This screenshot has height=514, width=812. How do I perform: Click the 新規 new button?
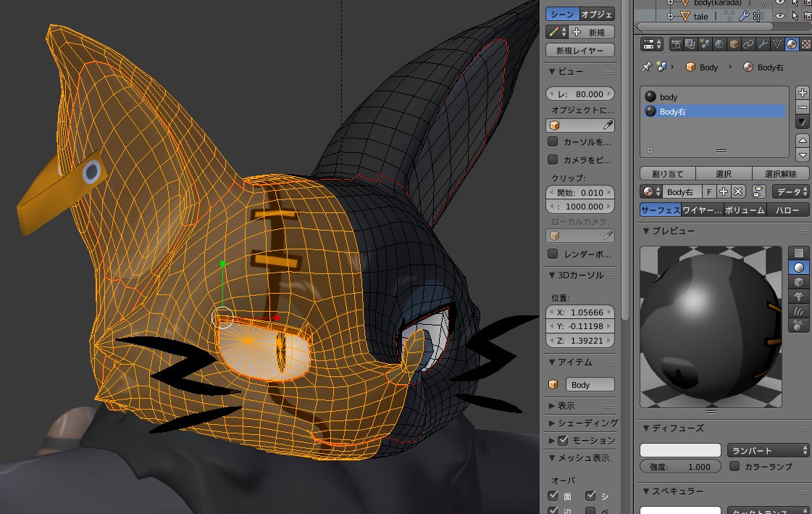(592, 32)
